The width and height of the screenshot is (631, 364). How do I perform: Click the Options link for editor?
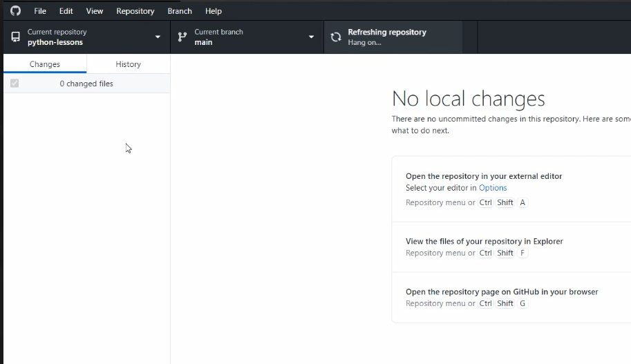pos(493,188)
